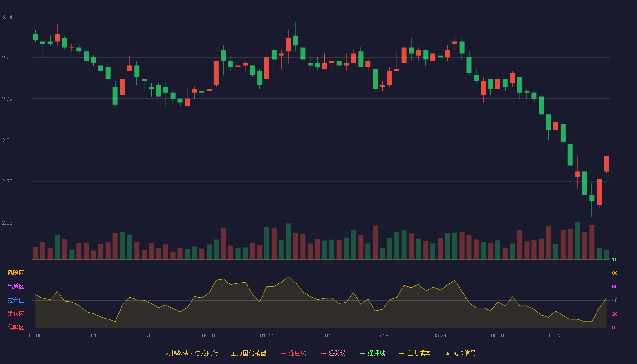
Task: Click the final red candlestick on the right
Action: tap(606, 163)
